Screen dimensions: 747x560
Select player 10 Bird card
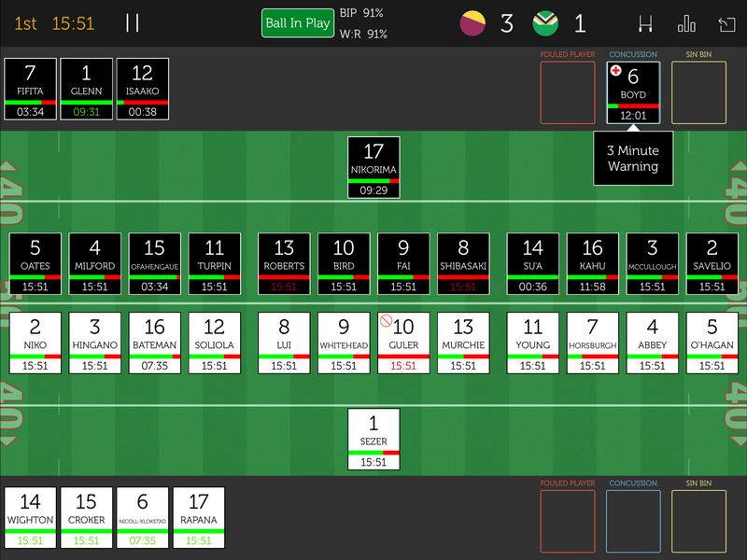click(344, 264)
